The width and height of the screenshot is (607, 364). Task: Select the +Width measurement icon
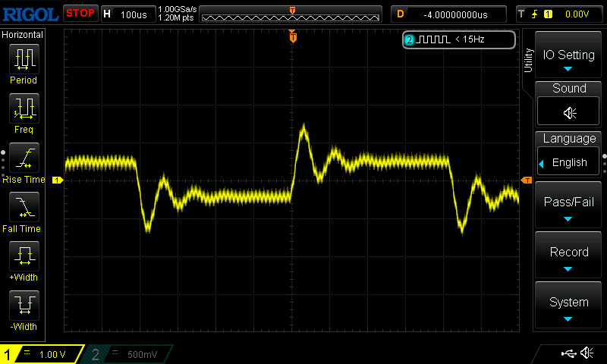(x=24, y=256)
